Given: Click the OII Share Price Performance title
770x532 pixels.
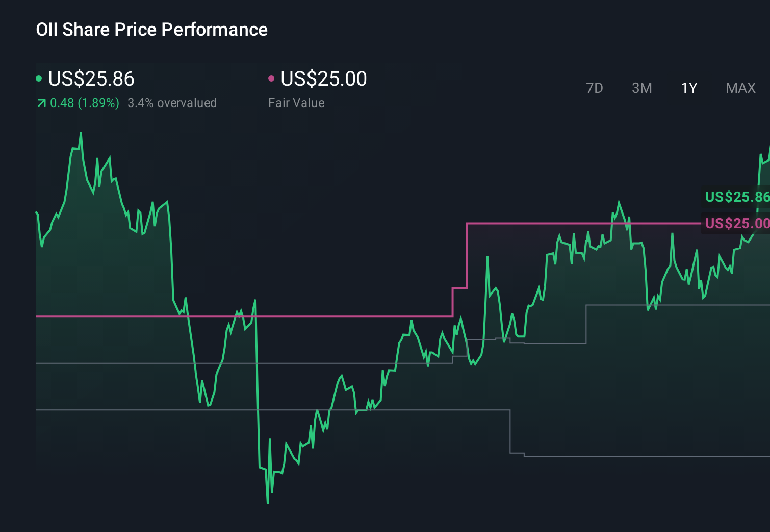Looking at the screenshot, I should click(x=151, y=30).
